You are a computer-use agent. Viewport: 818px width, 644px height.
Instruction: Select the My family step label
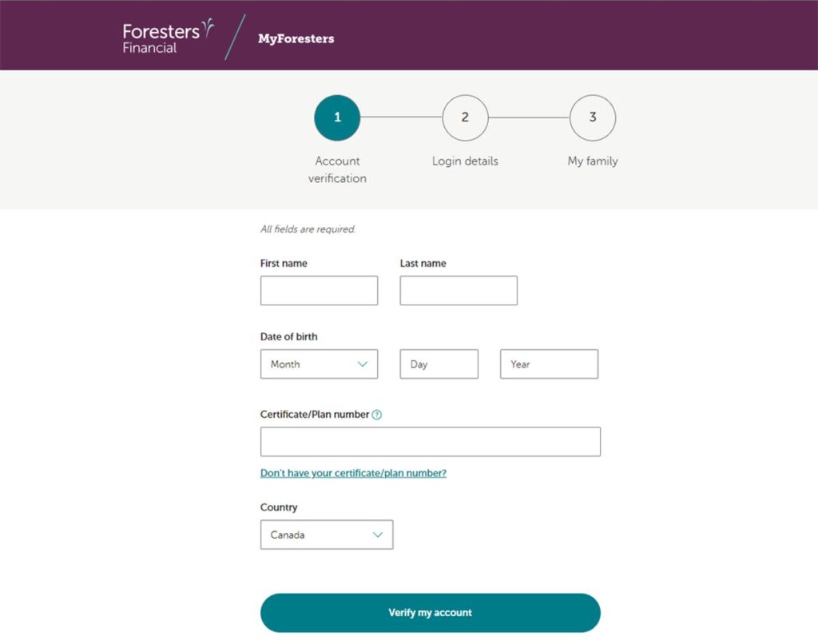point(593,161)
